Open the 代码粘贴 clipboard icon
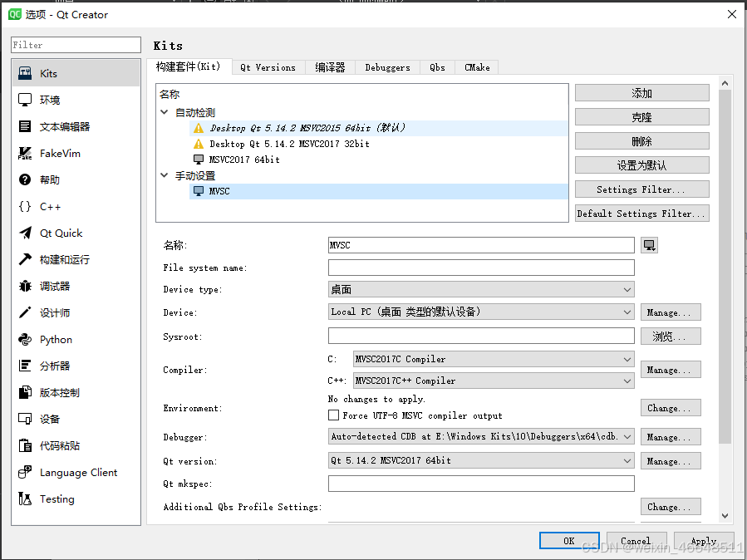This screenshot has height=560, width=747. point(25,445)
